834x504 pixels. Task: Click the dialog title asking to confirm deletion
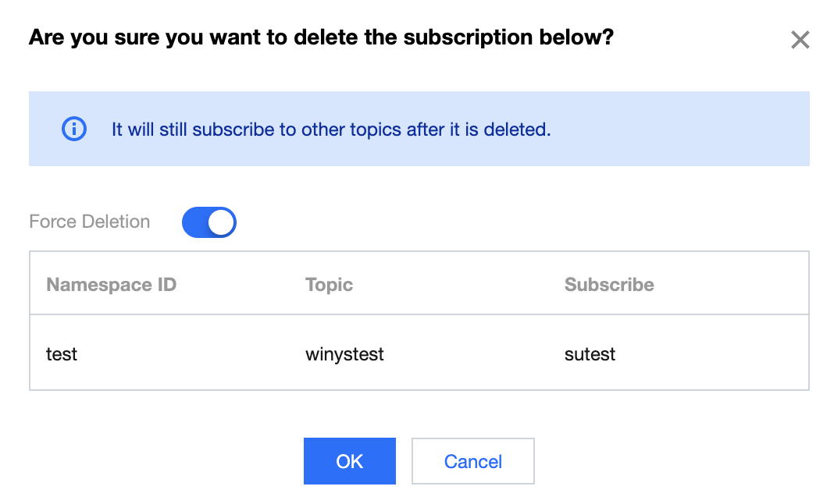pyautogui.click(x=321, y=37)
